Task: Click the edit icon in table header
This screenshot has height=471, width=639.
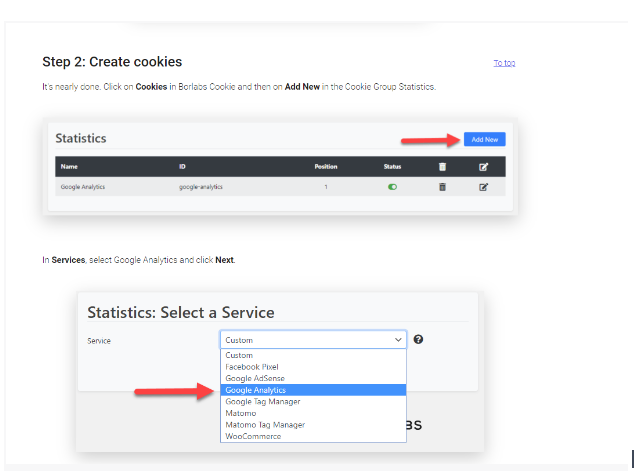Action: (483, 167)
